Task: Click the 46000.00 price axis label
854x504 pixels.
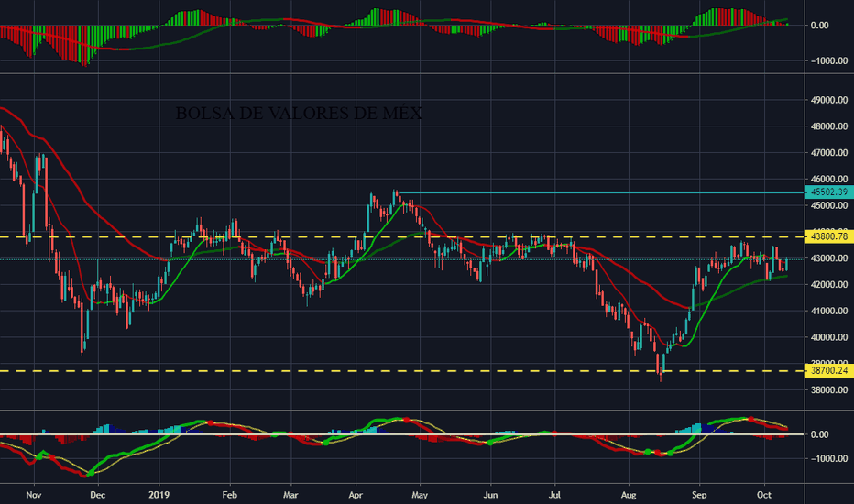Action: (x=829, y=180)
